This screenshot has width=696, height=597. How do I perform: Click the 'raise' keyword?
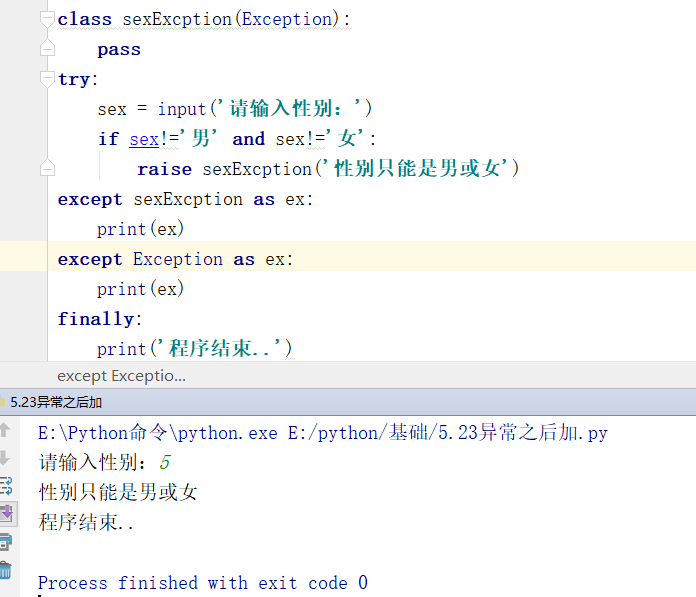click(x=164, y=169)
